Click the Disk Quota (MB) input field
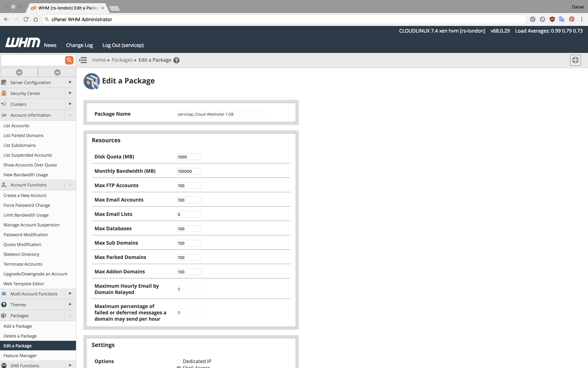 pos(189,157)
